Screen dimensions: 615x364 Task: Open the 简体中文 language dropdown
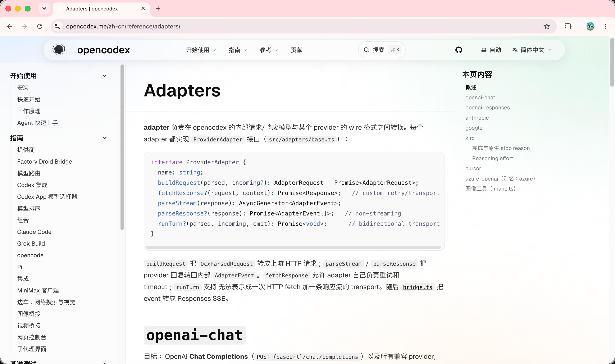point(532,50)
